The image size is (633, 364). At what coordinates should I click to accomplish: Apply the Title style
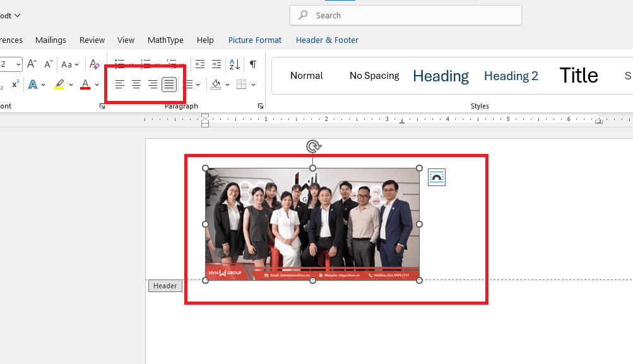[x=579, y=76]
